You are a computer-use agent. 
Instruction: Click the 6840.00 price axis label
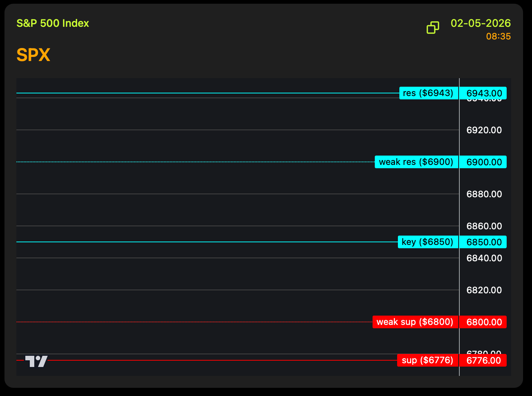coord(484,258)
